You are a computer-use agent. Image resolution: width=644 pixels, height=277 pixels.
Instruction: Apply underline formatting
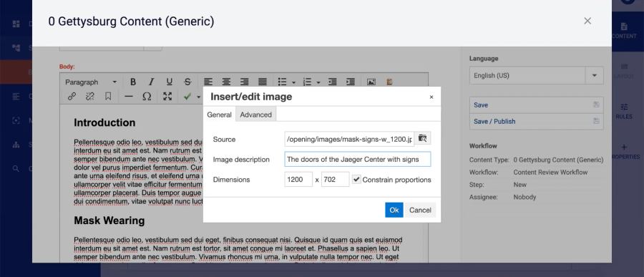tap(169, 82)
